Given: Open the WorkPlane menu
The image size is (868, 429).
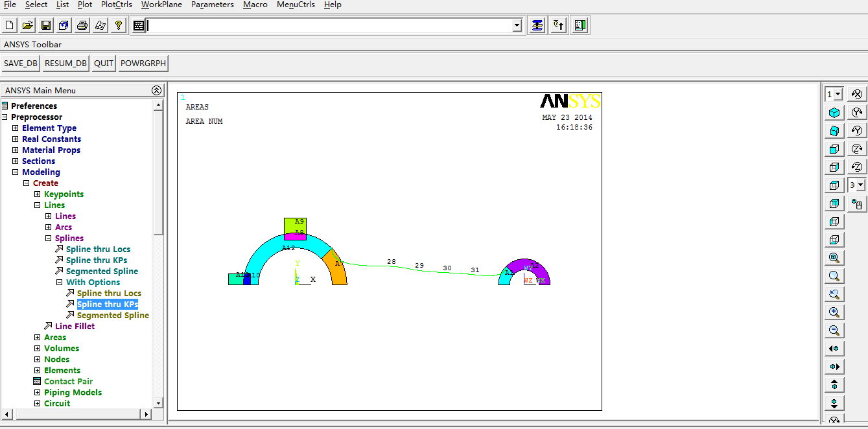Looking at the screenshot, I should (161, 5).
